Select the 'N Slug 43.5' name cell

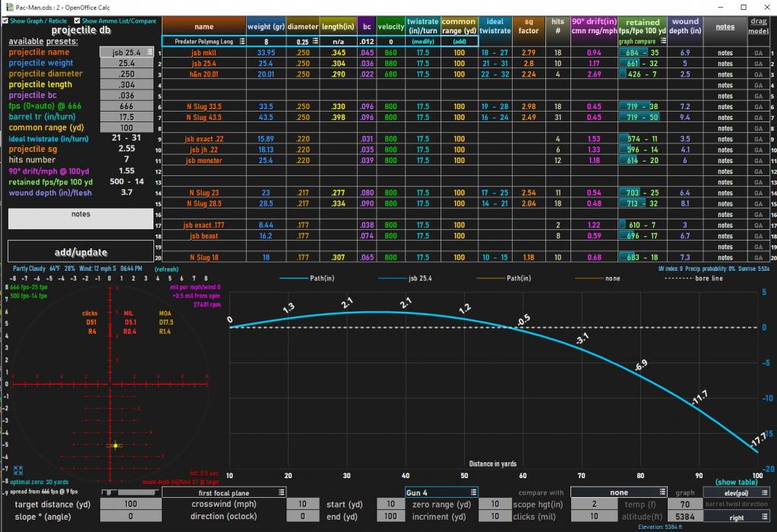click(x=204, y=118)
